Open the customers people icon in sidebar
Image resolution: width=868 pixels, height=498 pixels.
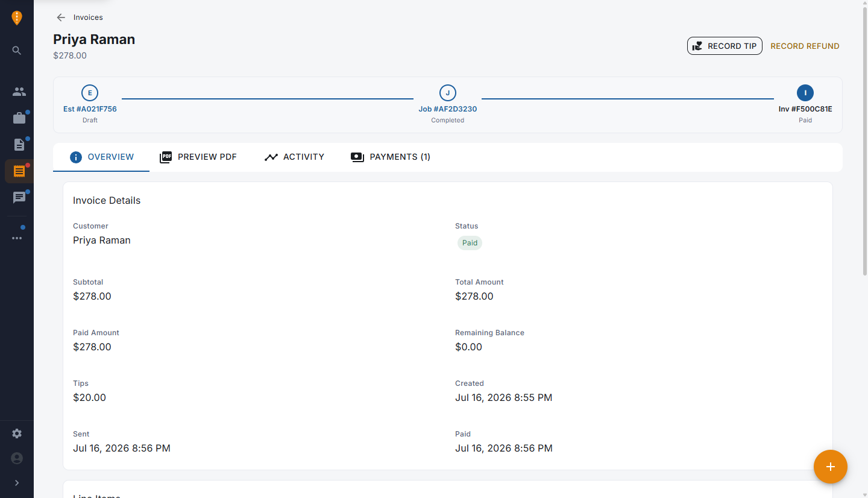pos(19,92)
